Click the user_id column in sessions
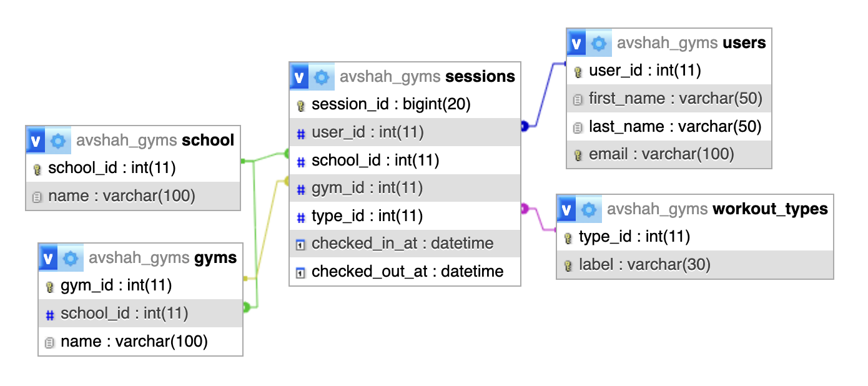Viewport: 868px width, 386px height. click(x=367, y=132)
